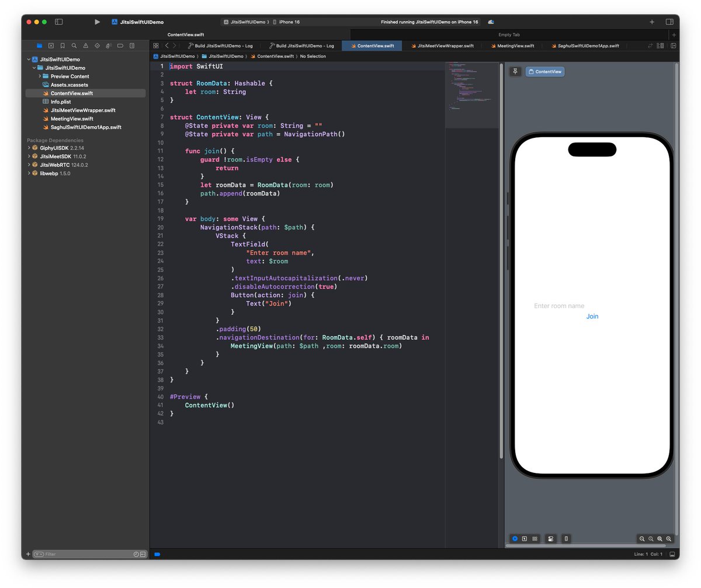The height and width of the screenshot is (588, 701).
Task: Select the ContentView.swift window tab
Action: click(x=186, y=34)
